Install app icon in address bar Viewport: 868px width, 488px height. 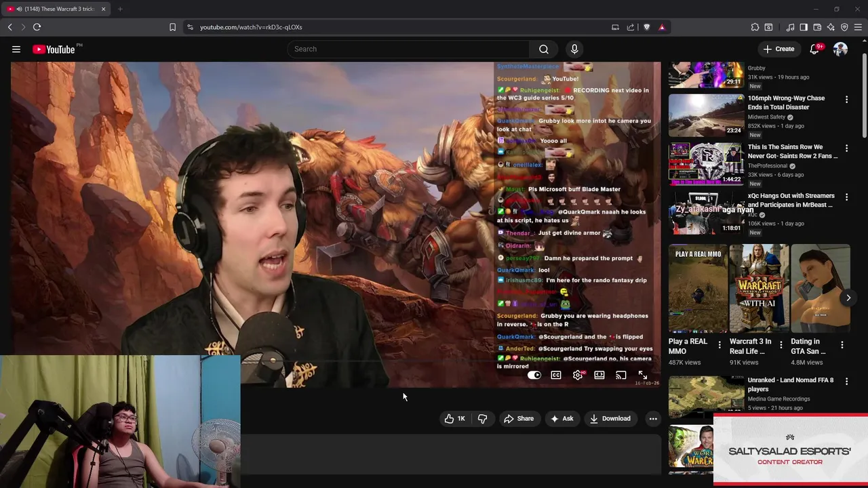point(615,27)
